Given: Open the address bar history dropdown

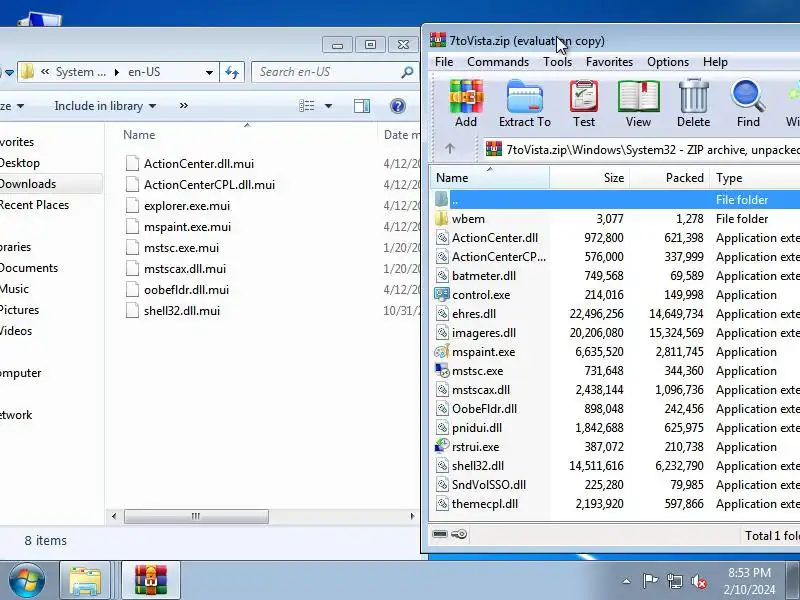Looking at the screenshot, I should coord(209,72).
